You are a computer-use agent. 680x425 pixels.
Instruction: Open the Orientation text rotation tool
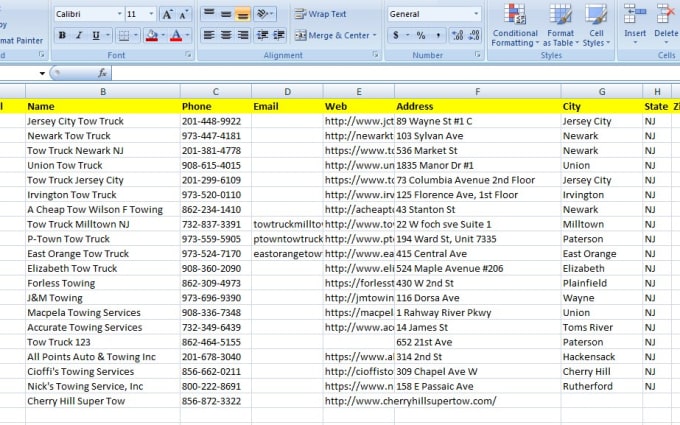pos(265,14)
